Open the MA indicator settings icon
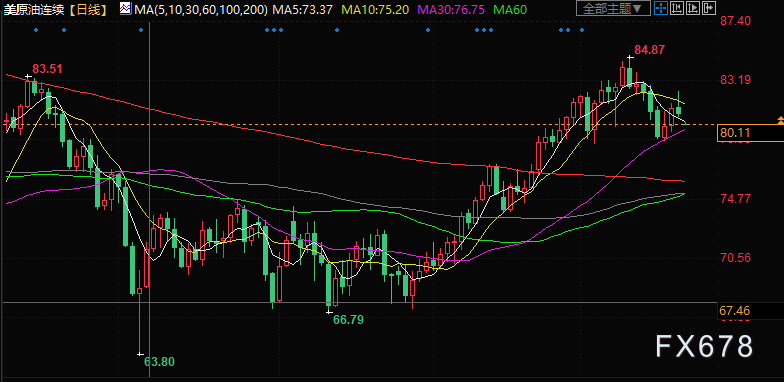 [x=126, y=8]
